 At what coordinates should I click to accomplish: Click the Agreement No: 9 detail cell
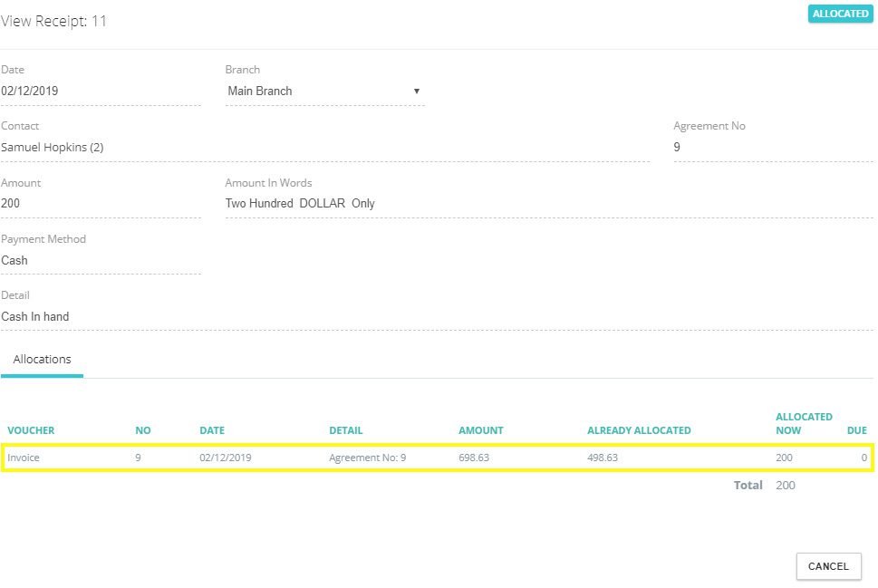(367, 458)
